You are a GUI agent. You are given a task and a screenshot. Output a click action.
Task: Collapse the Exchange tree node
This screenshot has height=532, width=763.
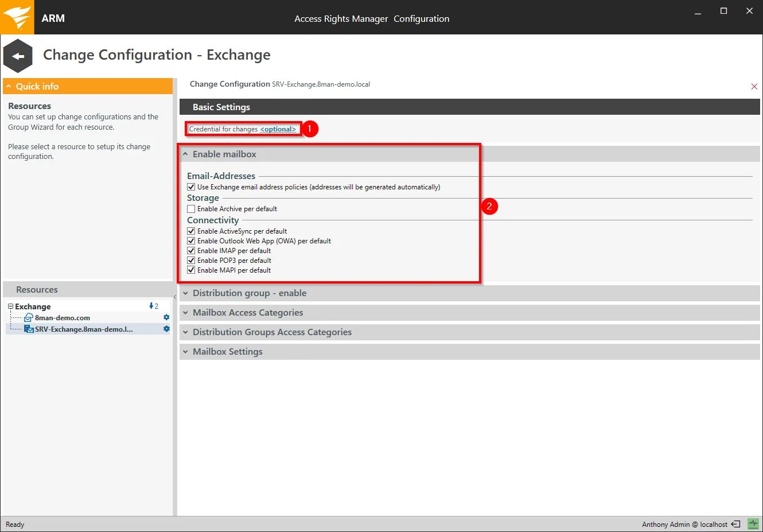[x=10, y=306]
